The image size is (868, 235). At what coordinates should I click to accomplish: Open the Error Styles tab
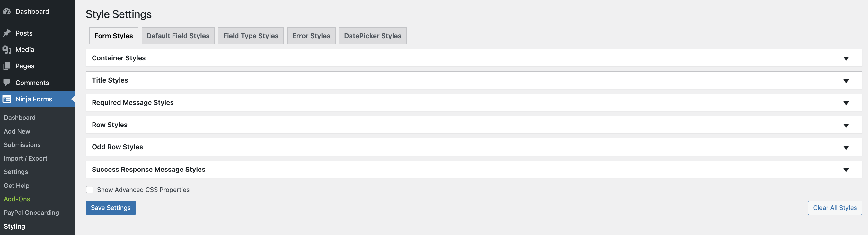(x=311, y=36)
